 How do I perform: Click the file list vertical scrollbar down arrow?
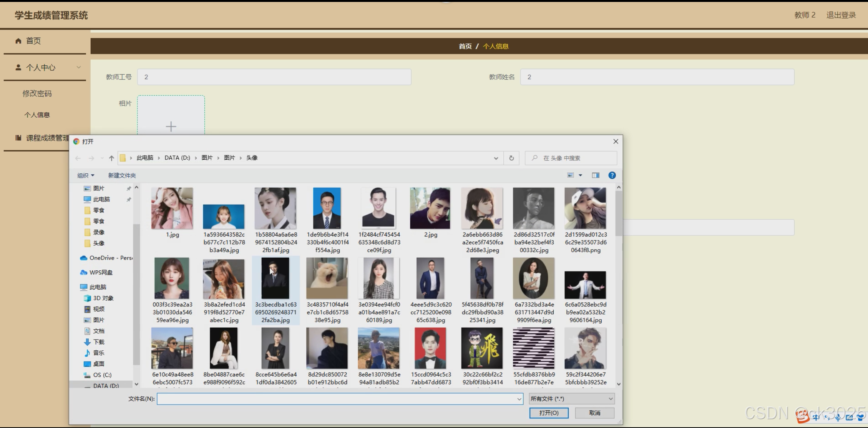pos(618,384)
